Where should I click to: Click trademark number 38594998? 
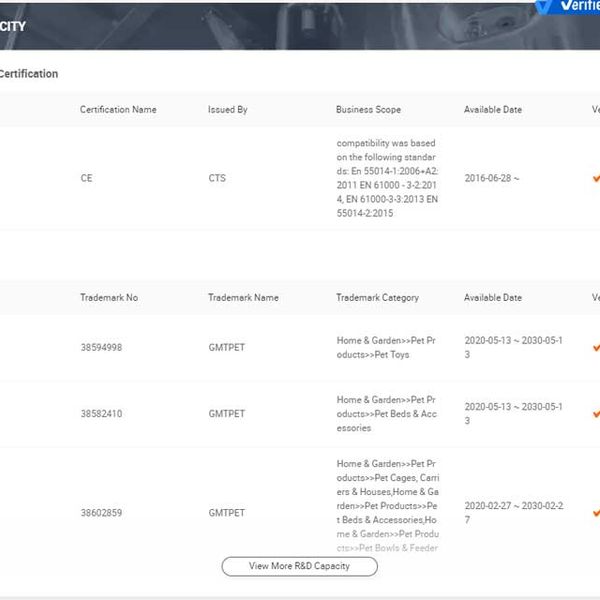[101, 347]
